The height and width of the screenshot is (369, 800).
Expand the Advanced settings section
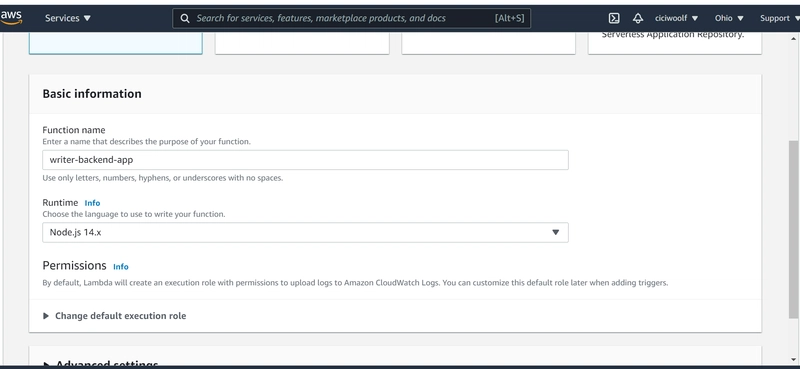click(x=101, y=364)
